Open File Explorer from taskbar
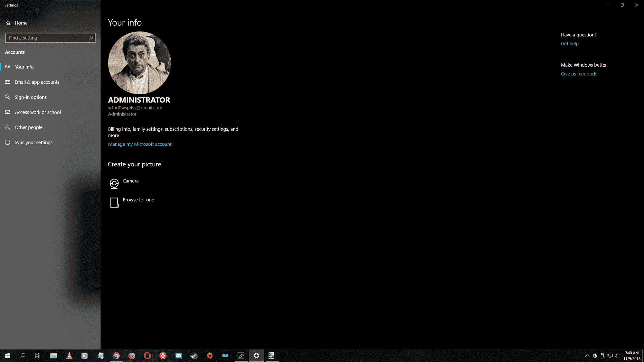 tap(53, 356)
